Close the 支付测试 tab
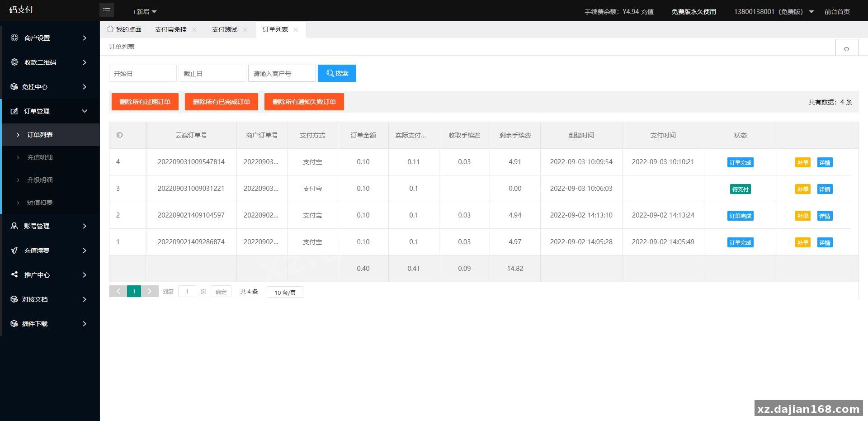 (245, 29)
